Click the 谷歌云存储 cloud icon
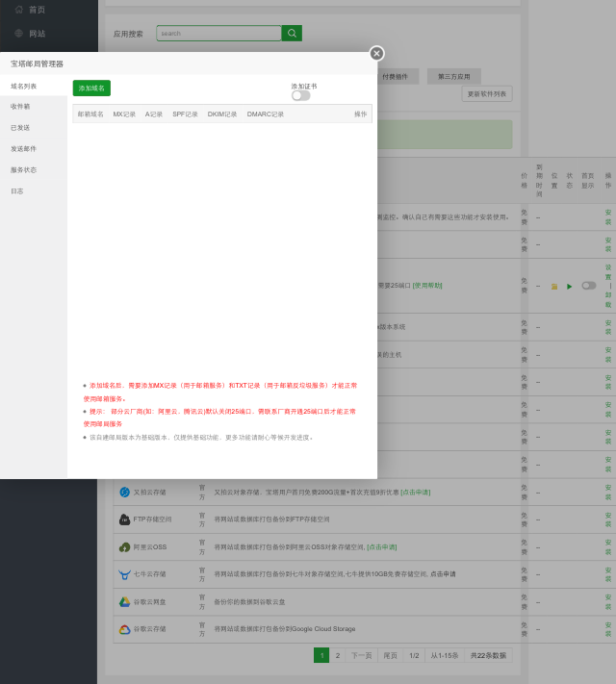The height and width of the screenshot is (684, 616). pyautogui.click(x=124, y=629)
